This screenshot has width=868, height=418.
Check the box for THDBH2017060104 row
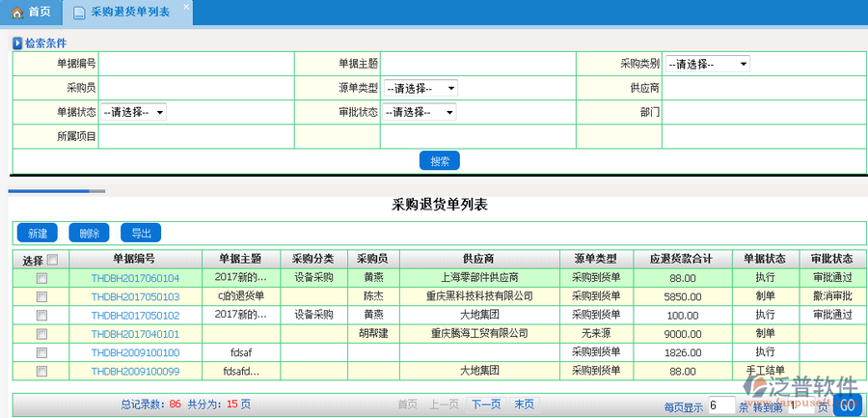[41, 278]
